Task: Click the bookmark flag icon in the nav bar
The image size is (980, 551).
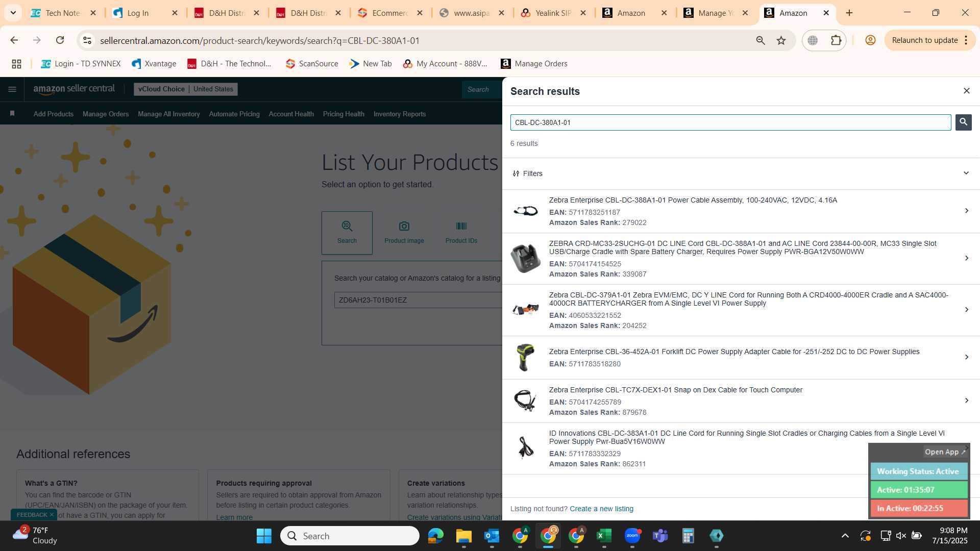Action: 12,113
